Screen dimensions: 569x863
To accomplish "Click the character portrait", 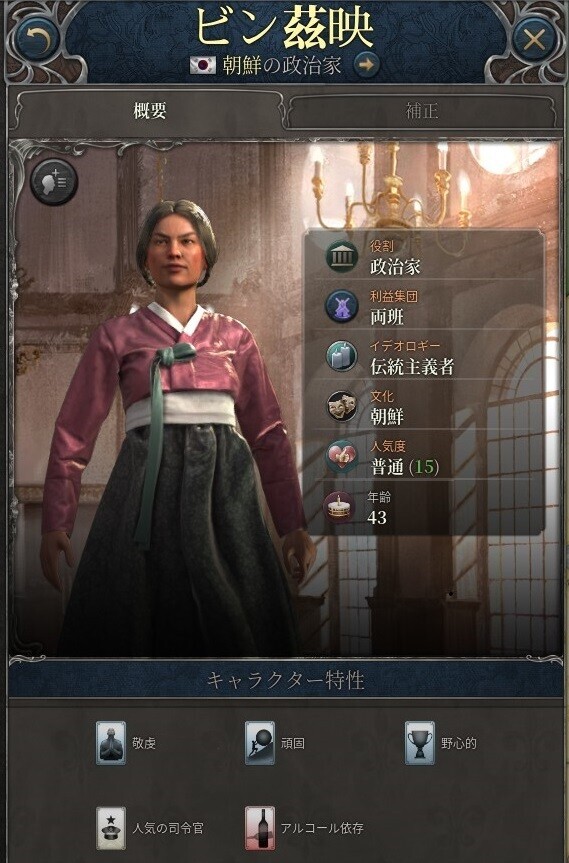I will coord(176,429).
